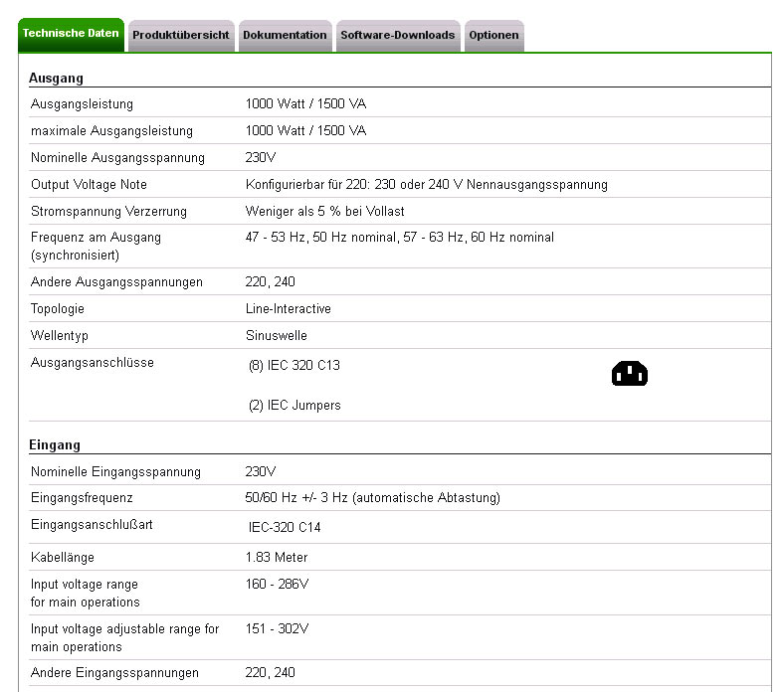Screen dimensions: 784x692
Task: Open the Technische Daten tab
Action: 71,34
